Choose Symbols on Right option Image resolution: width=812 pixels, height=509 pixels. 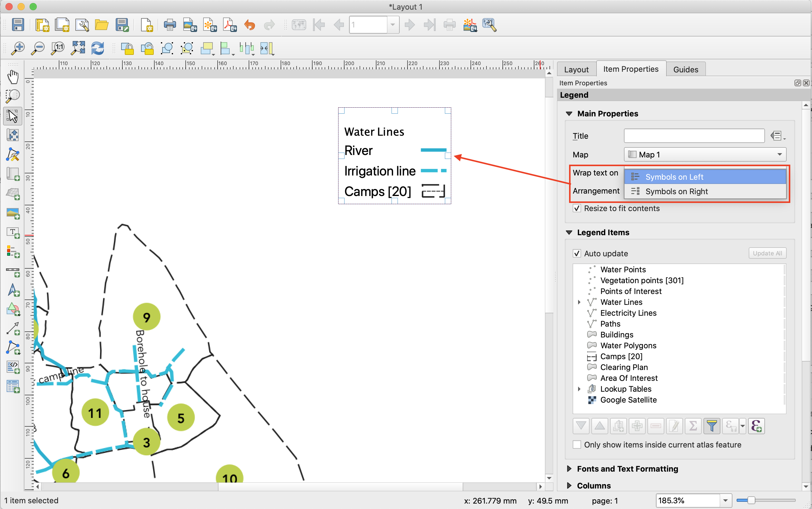pos(676,191)
